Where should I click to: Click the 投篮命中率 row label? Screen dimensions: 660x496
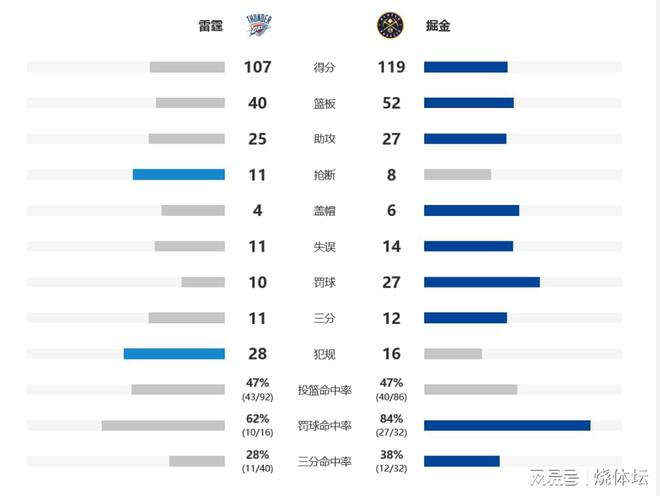(x=324, y=390)
